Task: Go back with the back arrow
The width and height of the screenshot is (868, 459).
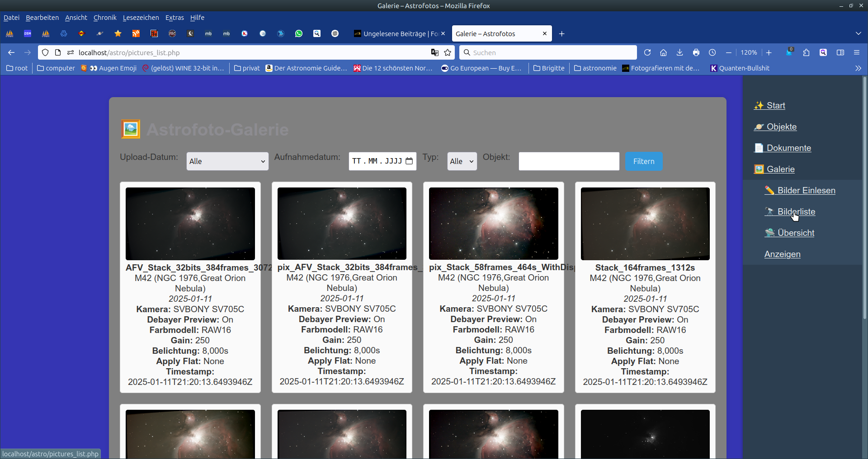Action: (x=11, y=52)
